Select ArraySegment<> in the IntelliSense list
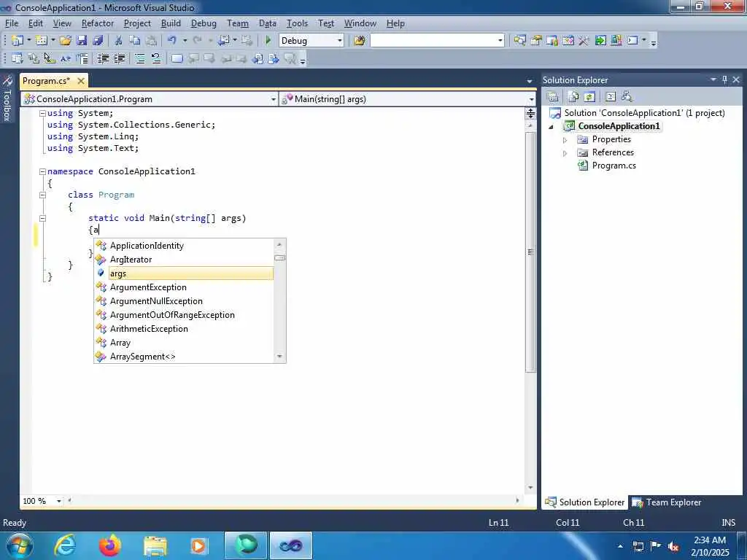Viewport: 747px width, 560px height. tap(142, 357)
